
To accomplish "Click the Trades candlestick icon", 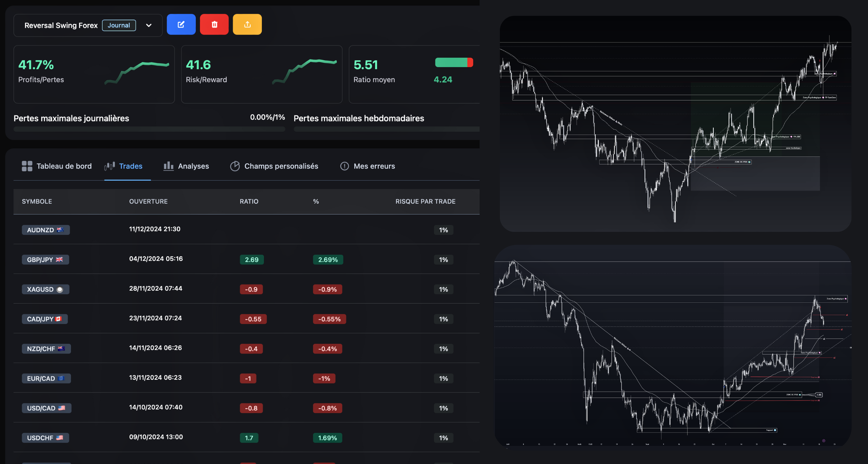I will (x=109, y=166).
